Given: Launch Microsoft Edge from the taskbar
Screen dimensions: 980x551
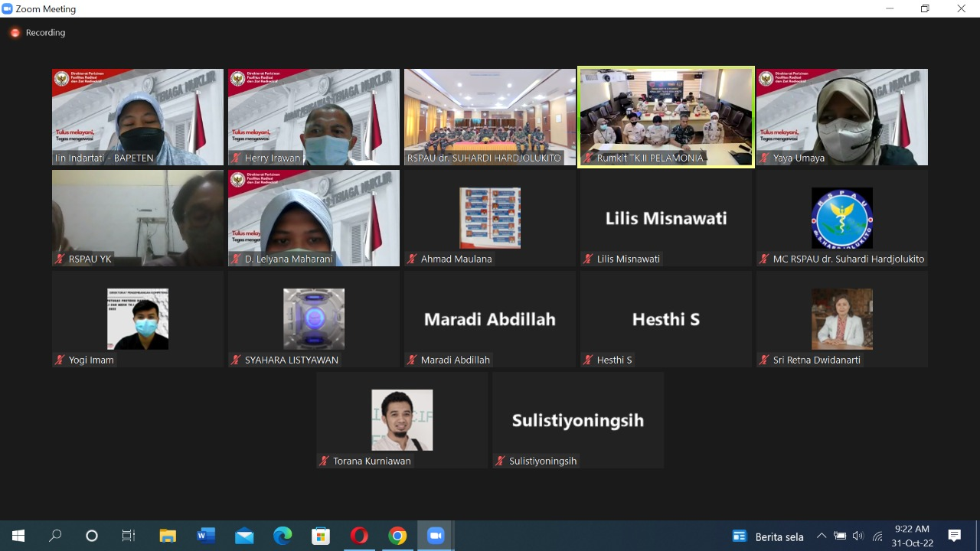Looking at the screenshot, I should [283, 536].
